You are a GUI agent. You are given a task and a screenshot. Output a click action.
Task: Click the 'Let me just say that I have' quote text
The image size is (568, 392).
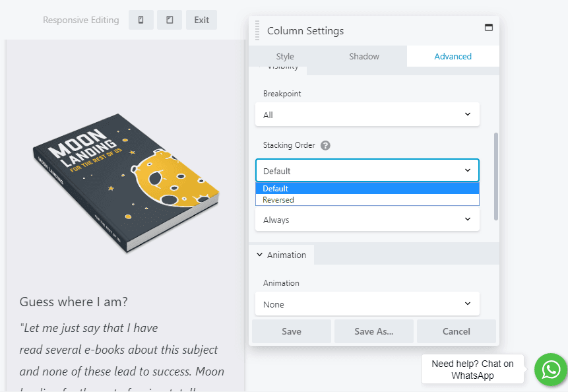89,328
